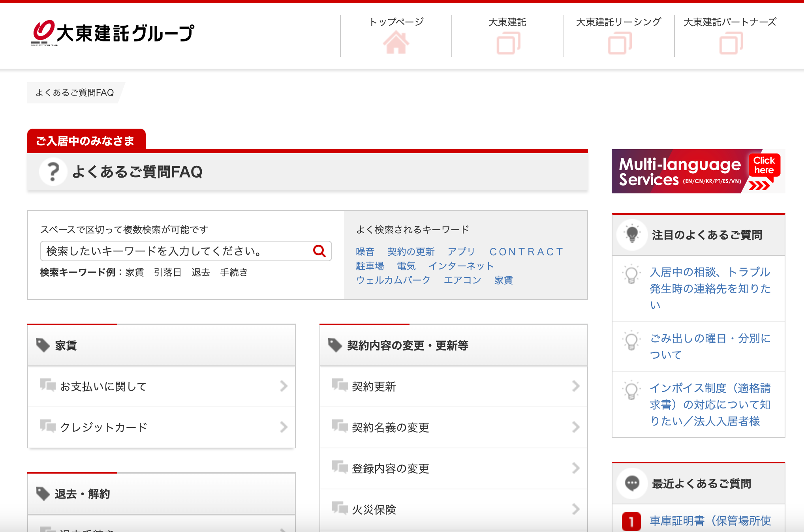Select the ご入居中のみなさま tab

(86, 140)
